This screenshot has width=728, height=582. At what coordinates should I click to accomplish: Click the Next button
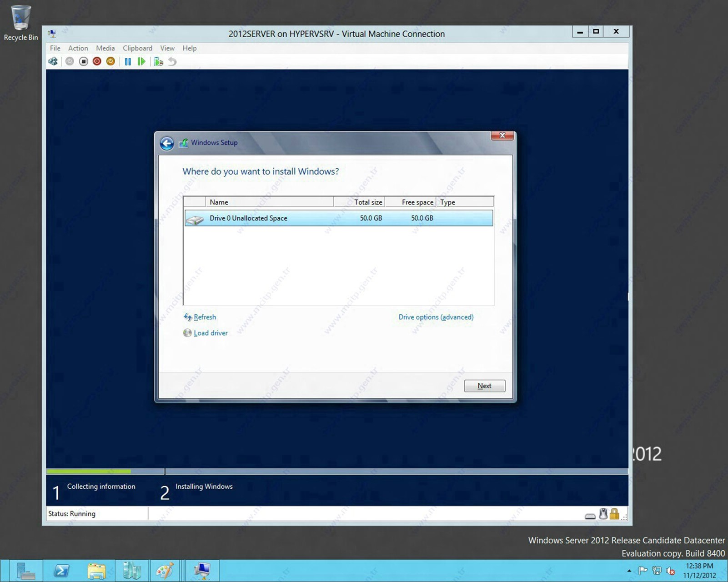484,386
